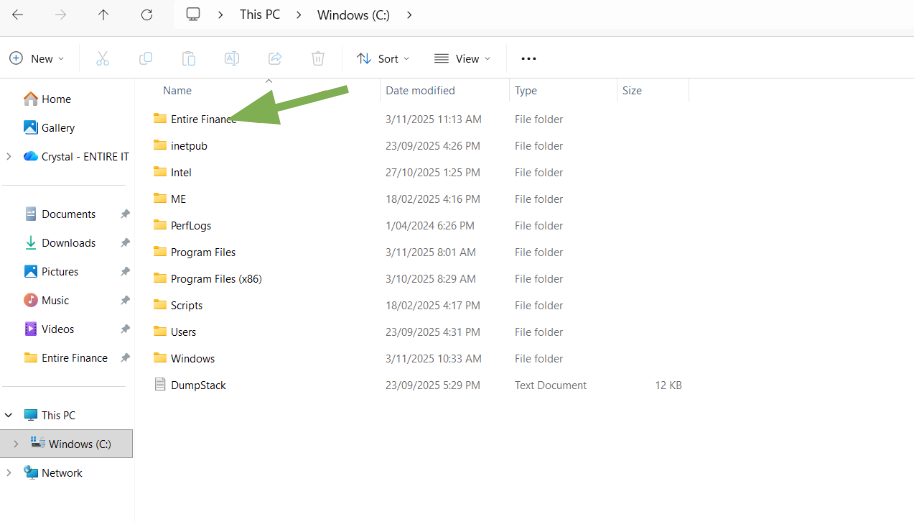The image size is (914, 522).
Task: Click the Share icon in toolbar
Action: coord(275,59)
